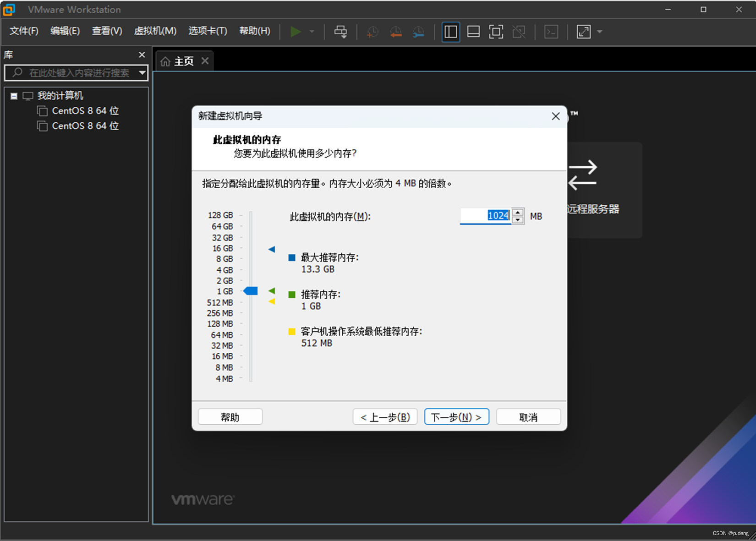Close the 新建虚拟机向导 dialog
Image resolution: width=756 pixels, height=541 pixels.
click(x=555, y=116)
